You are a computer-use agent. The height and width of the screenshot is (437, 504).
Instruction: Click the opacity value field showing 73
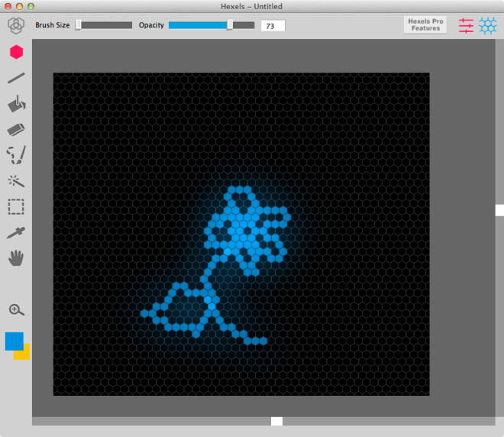tap(273, 26)
